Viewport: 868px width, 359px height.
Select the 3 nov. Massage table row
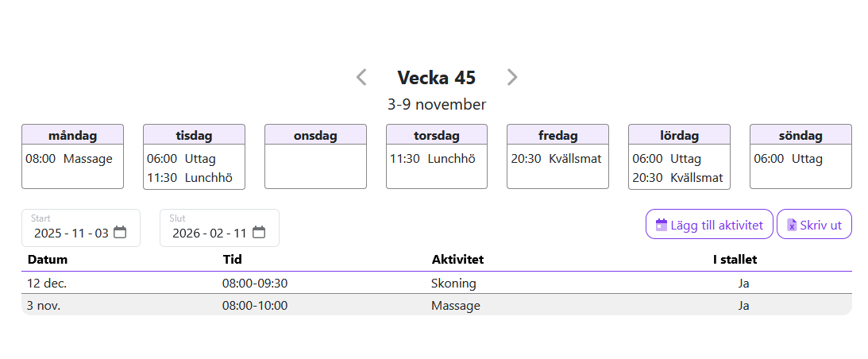tap(436, 305)
